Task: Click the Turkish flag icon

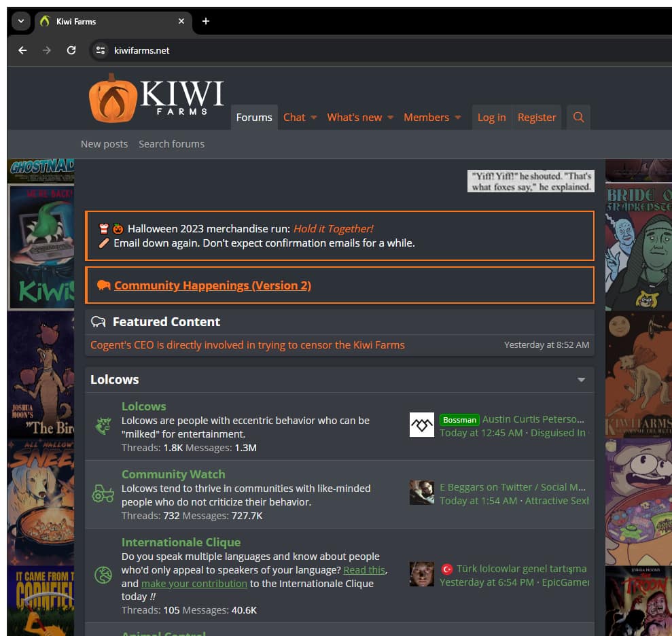Action: coord(447,569)
